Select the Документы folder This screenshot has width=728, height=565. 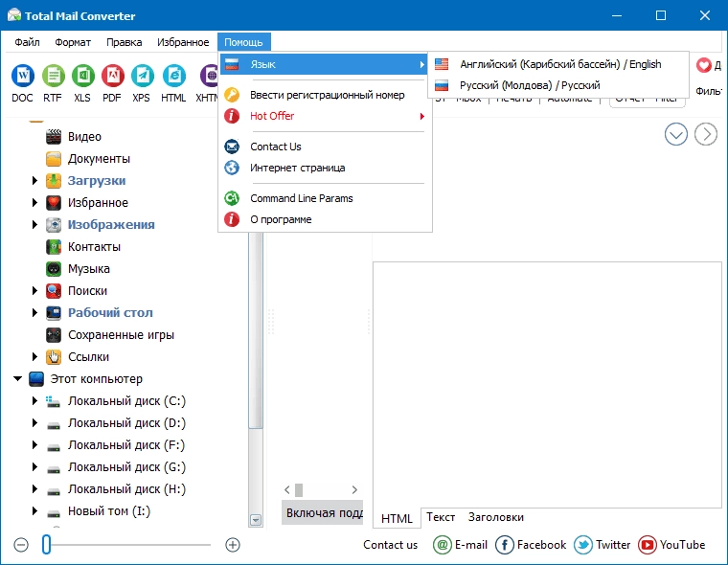[99, 159]
